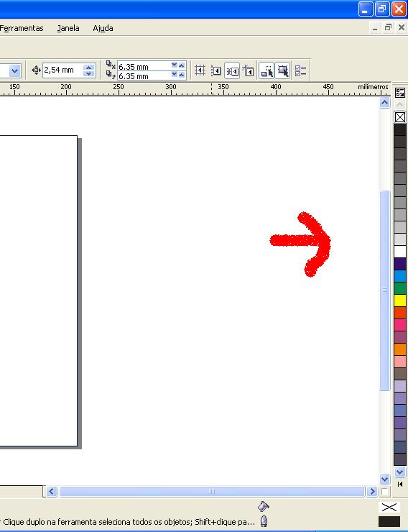This screenshot has height=532, width=408.
Task: Toggle the Dynamic Guides icon
Action: click(248, 70)
